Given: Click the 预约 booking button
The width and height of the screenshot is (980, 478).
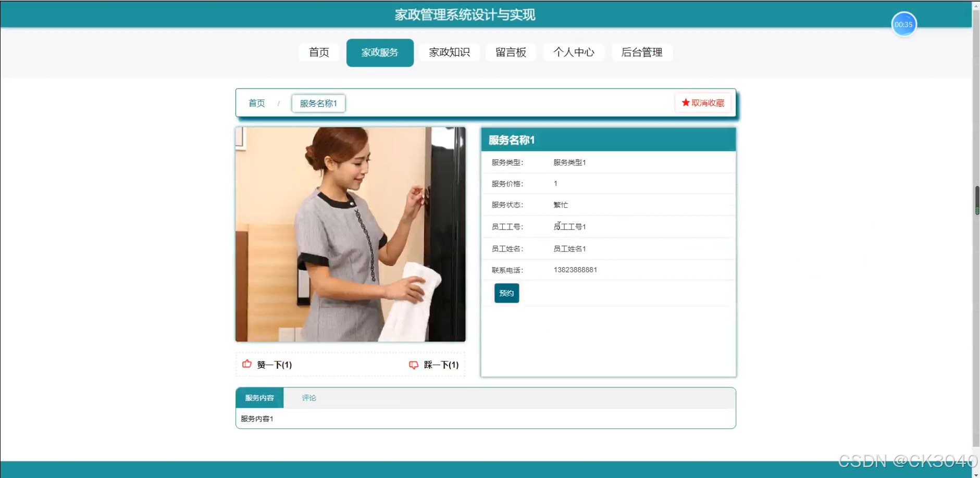Looking at the screenshot, I should 506,293.
